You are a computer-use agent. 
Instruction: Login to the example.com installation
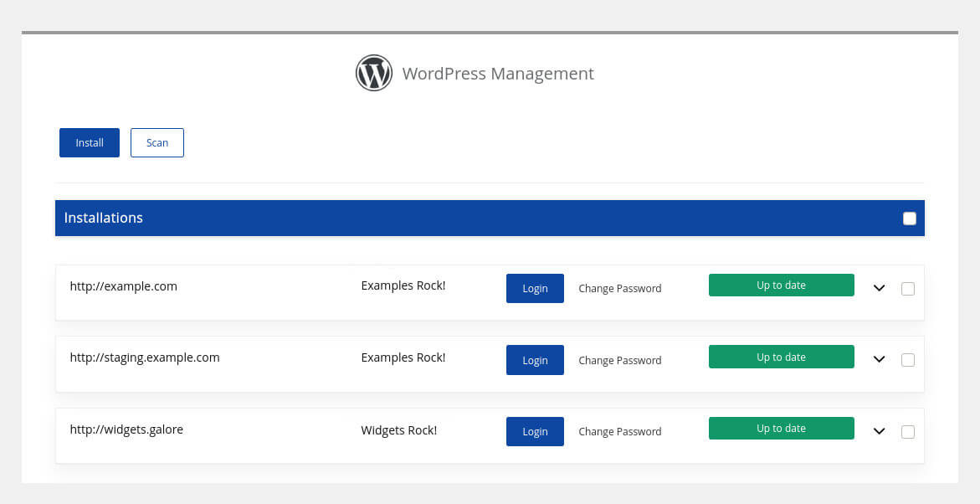[x=535, y=288]
